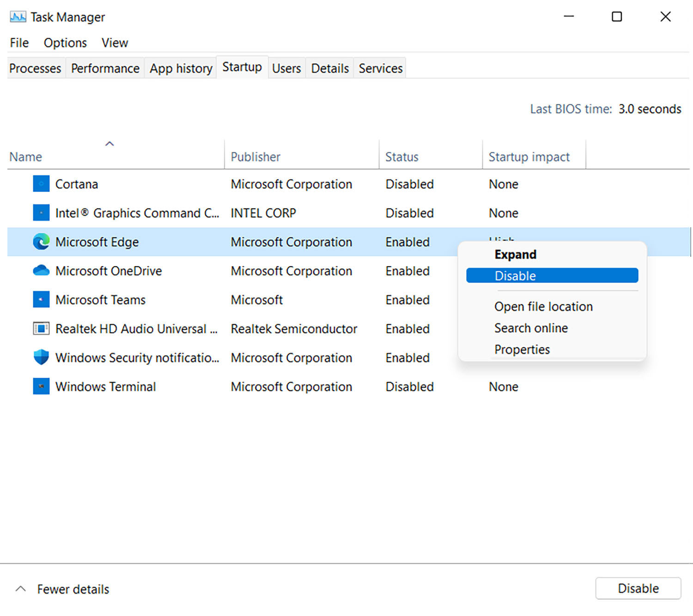This screenshot has width=693, height=616.
Task: Toggle sort arrow above Name column
Action: pos(109,144)
